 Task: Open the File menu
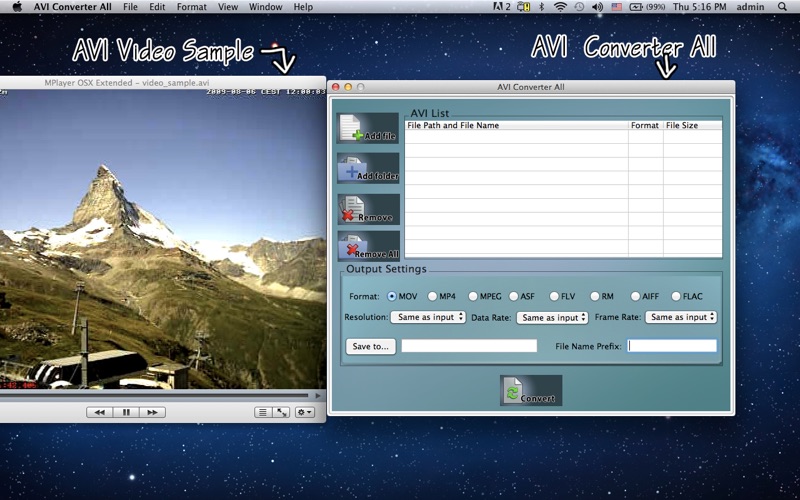pos(130,7)
